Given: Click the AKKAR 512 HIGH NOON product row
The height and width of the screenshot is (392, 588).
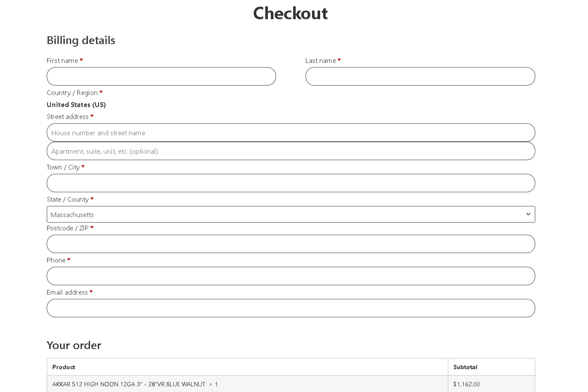Looking at the screenshot, I should 291,384.
